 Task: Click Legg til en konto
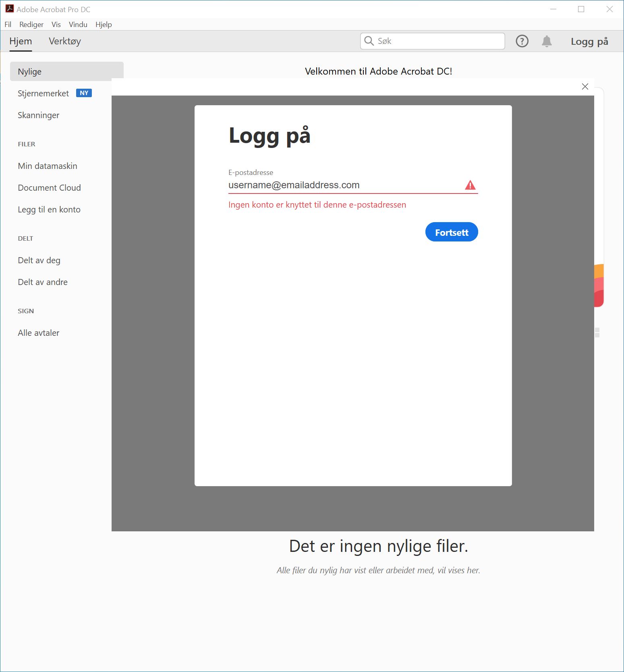click(x=49, y=210)
